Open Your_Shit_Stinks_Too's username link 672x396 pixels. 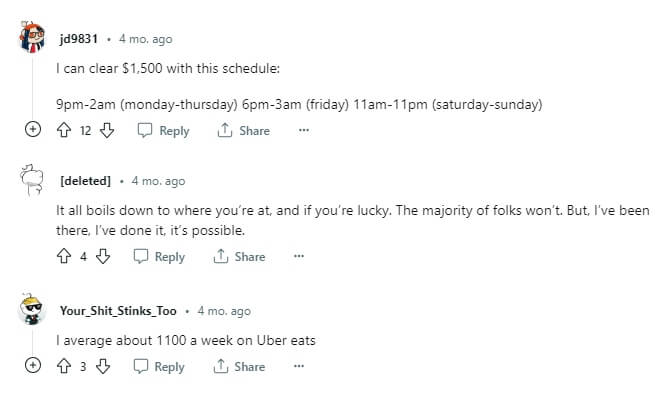pyautogui.click(x=118, y=311)
